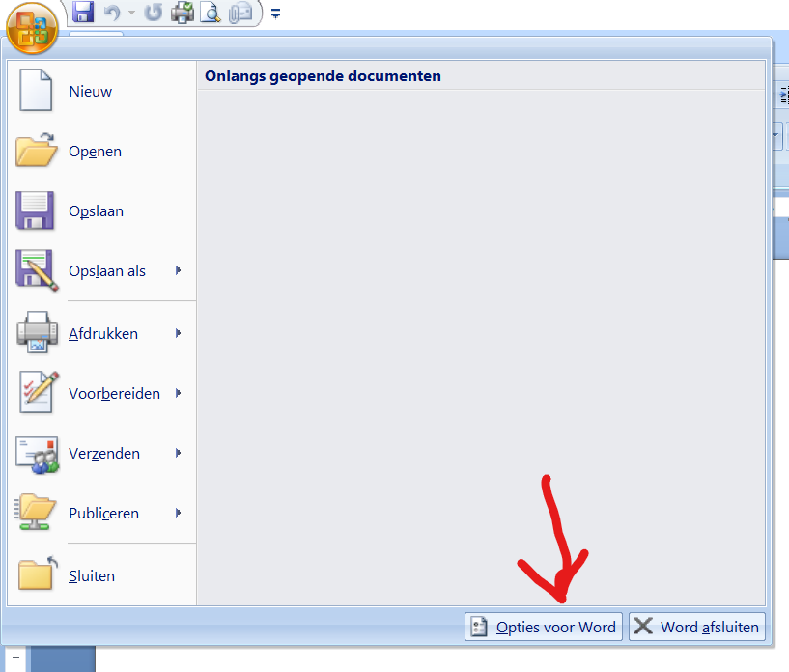Image resolution: width=789 pixels, height=672 pixels.
Task: Click the Undo arrow in quick access toolbar
Action: coord(113,13)
